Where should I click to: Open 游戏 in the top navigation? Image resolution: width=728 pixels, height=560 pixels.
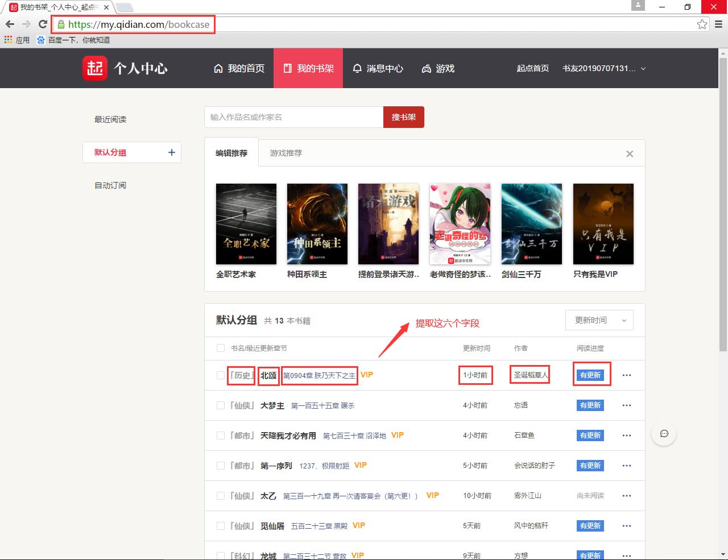pos(438,68)
